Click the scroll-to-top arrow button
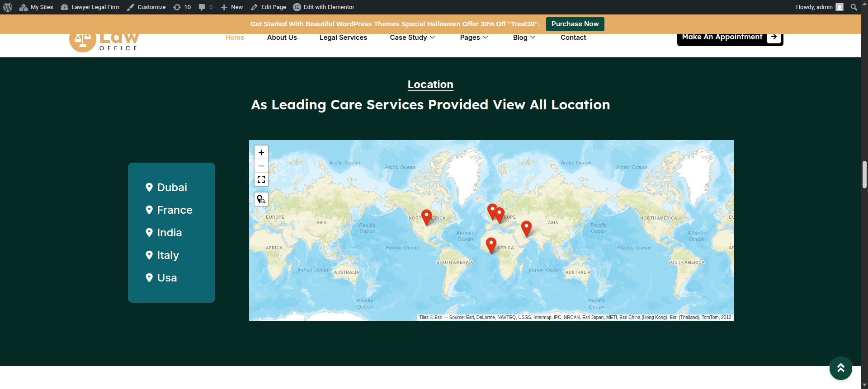Image resolution: width=868 pixels, height=389 pixels. 840,368
